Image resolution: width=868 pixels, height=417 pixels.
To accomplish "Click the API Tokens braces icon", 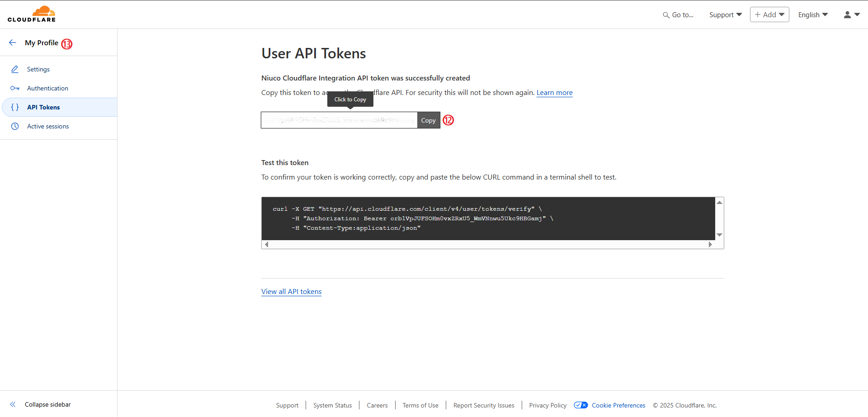I will click(x=15, y=107).
